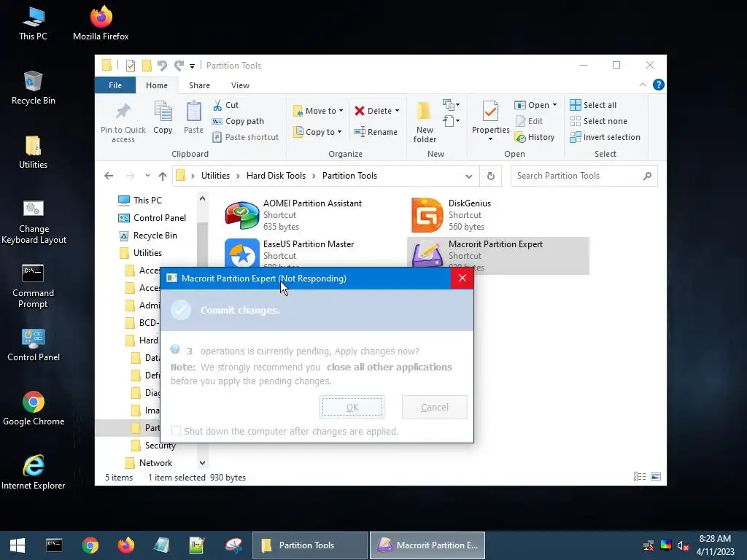
Task: Open address bar history dropdown
Action: [469, 176]
